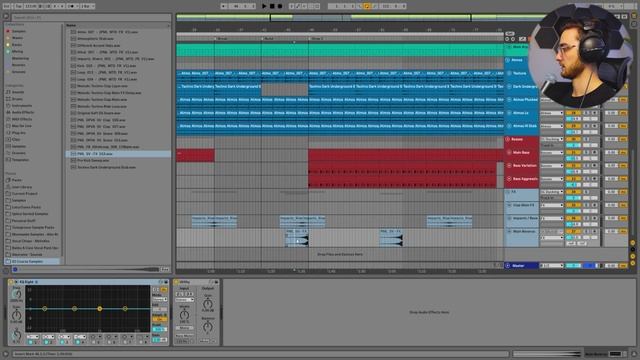Image resolution: width=640 pixels, height=360 pixels.
Task: Select the 03 Course Samples folder
Action: [x=32, y=261]
